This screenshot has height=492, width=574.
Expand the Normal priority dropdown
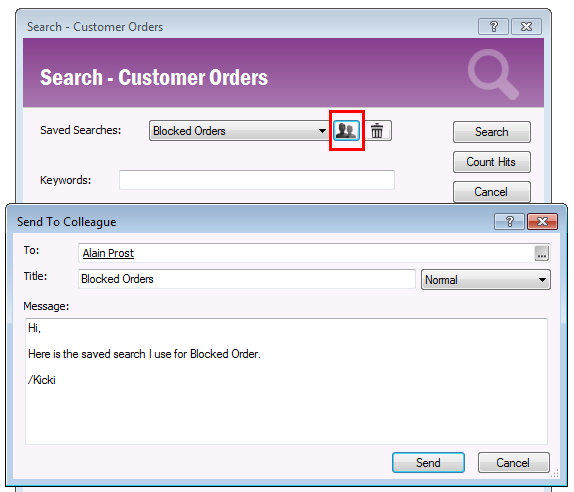point(542,280)
